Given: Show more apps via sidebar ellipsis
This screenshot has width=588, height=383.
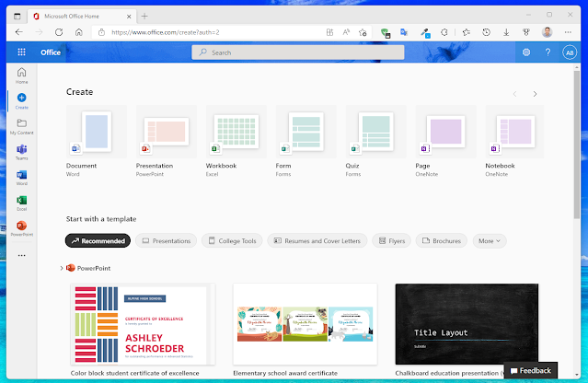Looking at the screenshot, I should point(22,255).
